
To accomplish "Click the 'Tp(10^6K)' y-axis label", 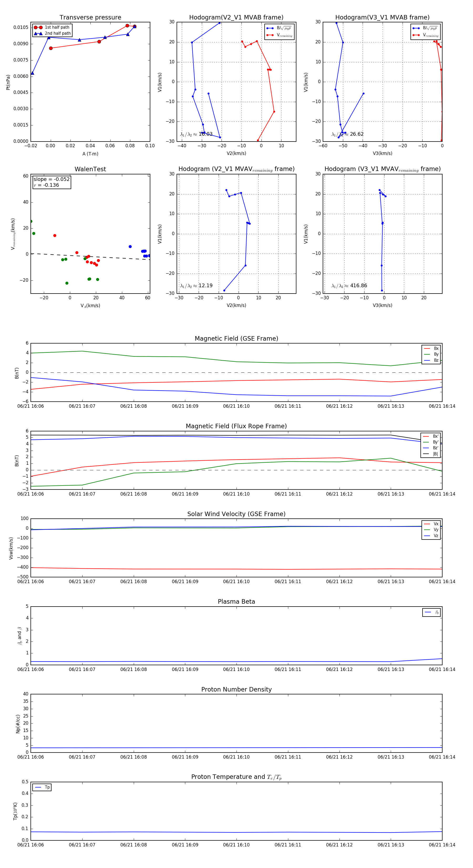I will 15,811.
